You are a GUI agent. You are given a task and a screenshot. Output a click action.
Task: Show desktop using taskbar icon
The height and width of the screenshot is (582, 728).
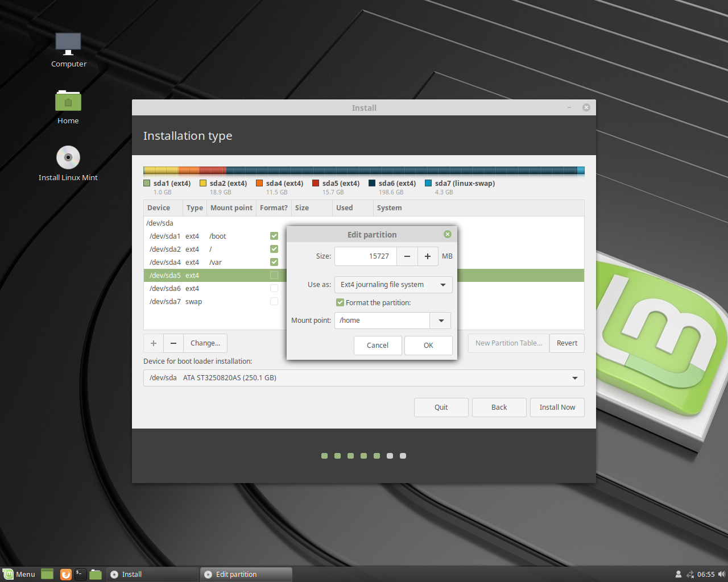(x=47, y=574)
